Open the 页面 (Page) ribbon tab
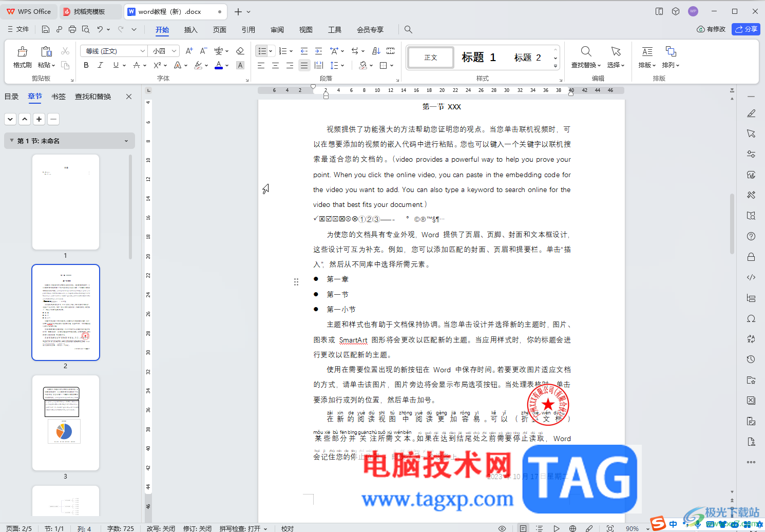Screen dimensions: 765x532 [x=220, y=30]
